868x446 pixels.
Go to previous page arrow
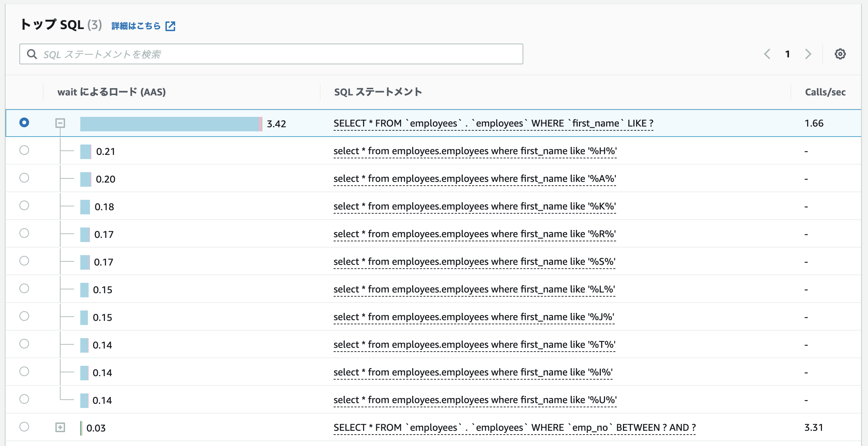(x=767, y=54)
